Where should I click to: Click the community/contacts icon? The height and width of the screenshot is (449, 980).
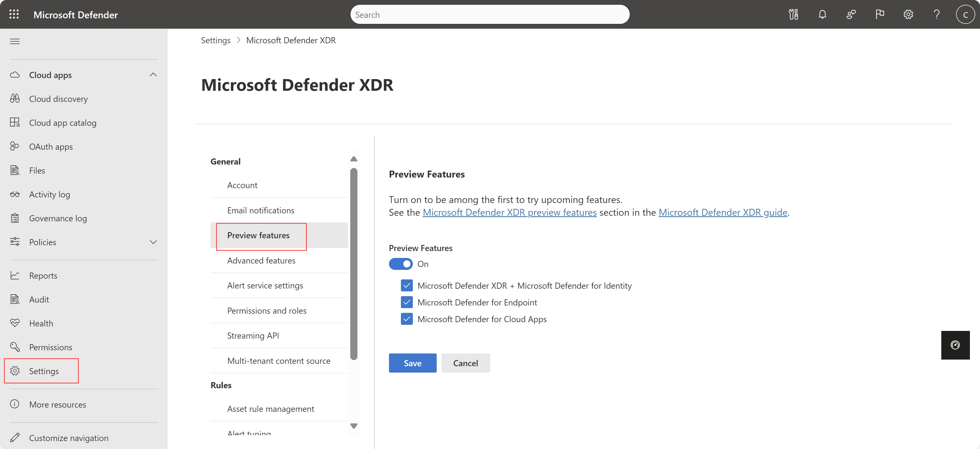tap(851, 14)
